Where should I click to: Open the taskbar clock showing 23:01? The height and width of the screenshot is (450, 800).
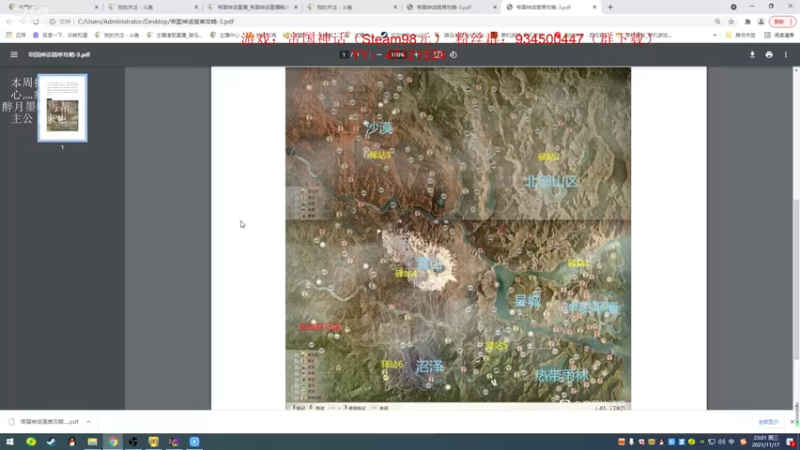tap(766, 442)
